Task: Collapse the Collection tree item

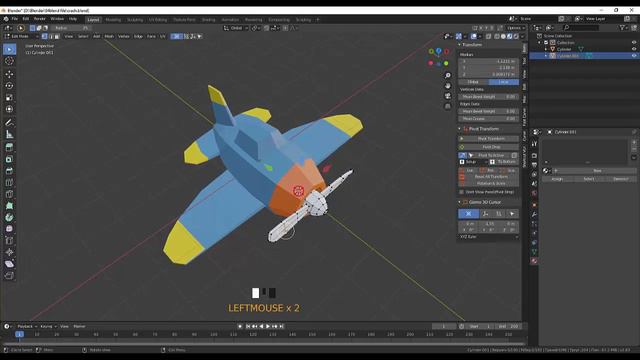Action: [540, 42]
